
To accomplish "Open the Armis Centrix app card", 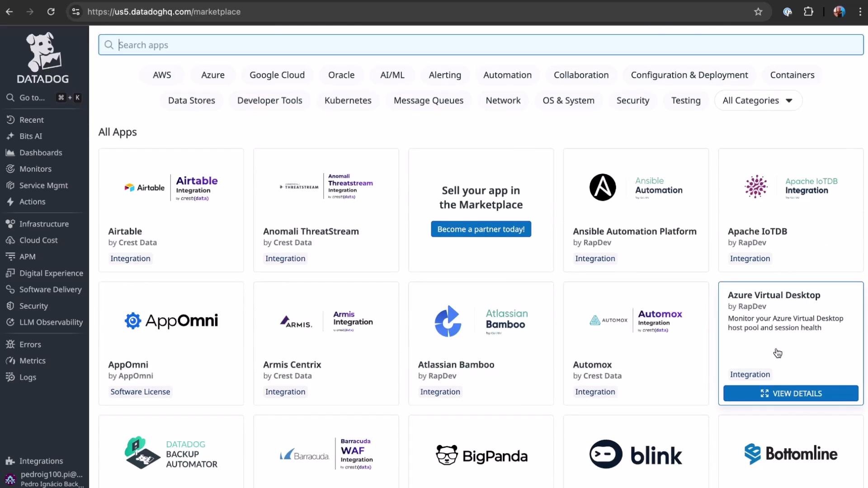I will 326,343.
